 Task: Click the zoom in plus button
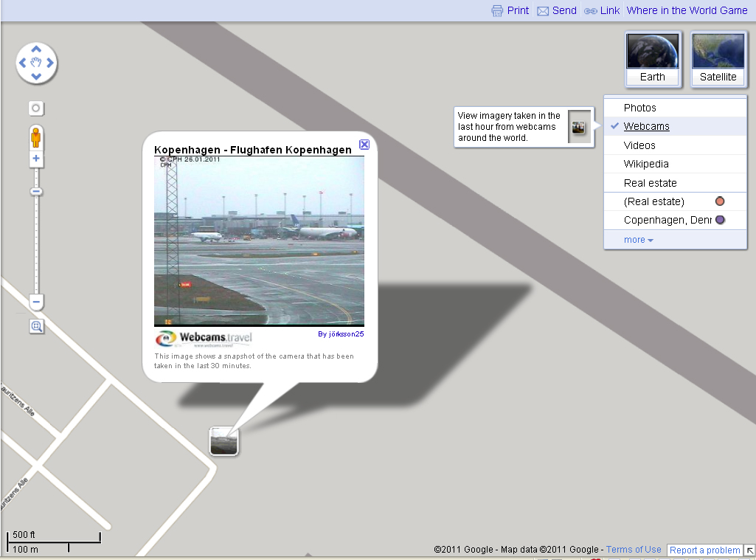pos(36,159)
